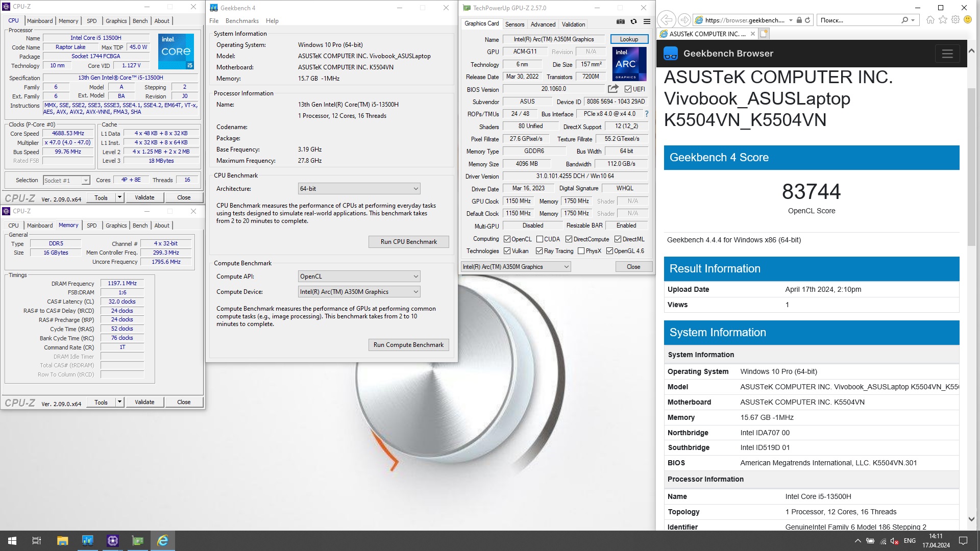The width and height of the screenshot is (980, 551).
Task: Toggle the OpenCL checkbox in GPU-Z
Action: 507,239
